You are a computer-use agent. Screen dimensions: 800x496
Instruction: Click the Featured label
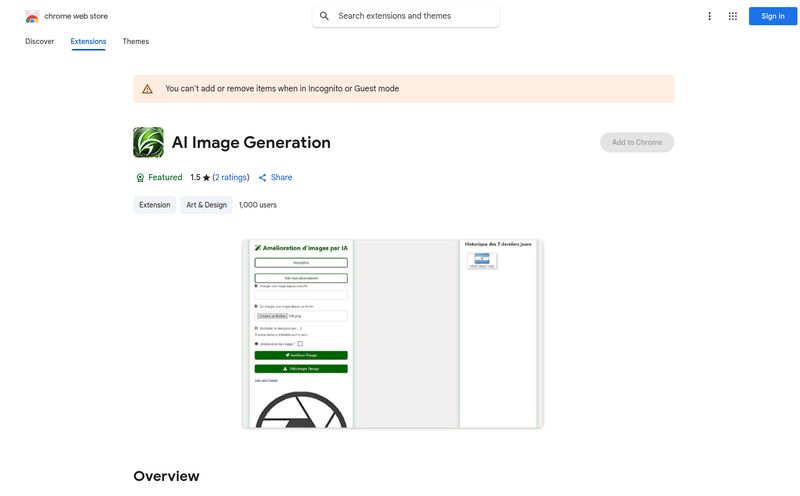165,178
